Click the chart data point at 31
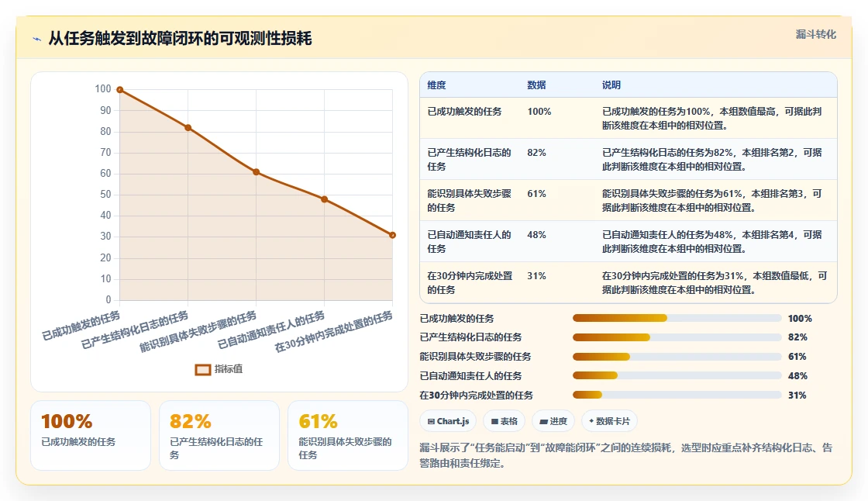 (x=392, y=235)
